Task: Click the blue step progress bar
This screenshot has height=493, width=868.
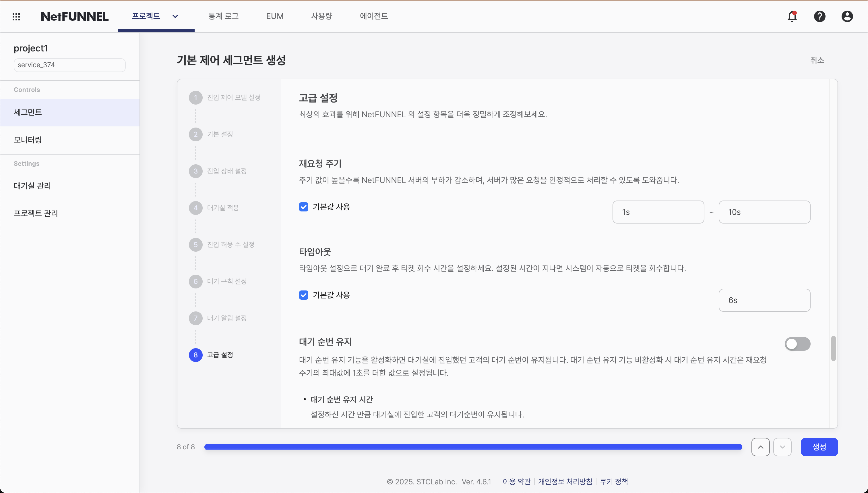Action: click(x=473, y=447)
